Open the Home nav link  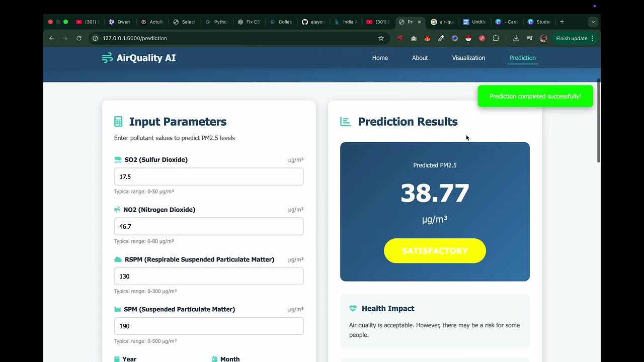point(380,58)
